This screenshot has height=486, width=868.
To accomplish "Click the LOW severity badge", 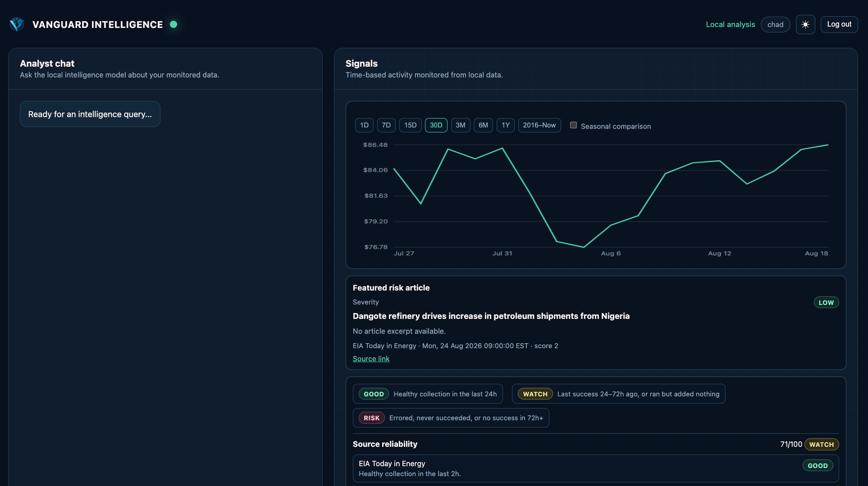I will point(826,303).
